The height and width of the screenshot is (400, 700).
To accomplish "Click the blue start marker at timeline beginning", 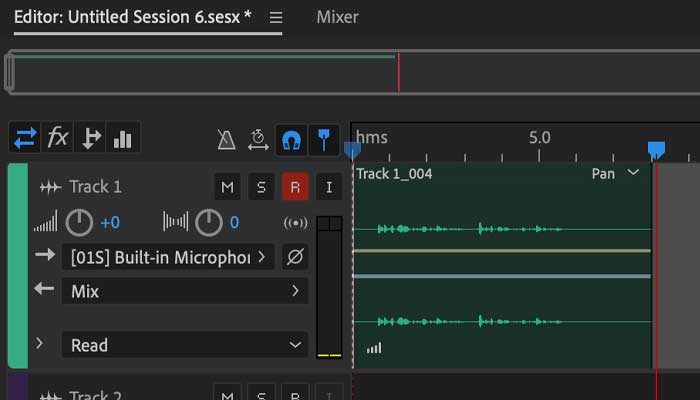I will pyautogui.click(x=352, y=150).
